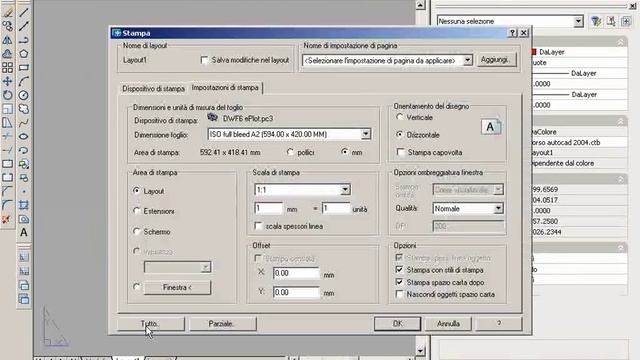Viewport: 640px width, 360px height.
Task: Check Stampa capovolta option
Action: [400, 152]
